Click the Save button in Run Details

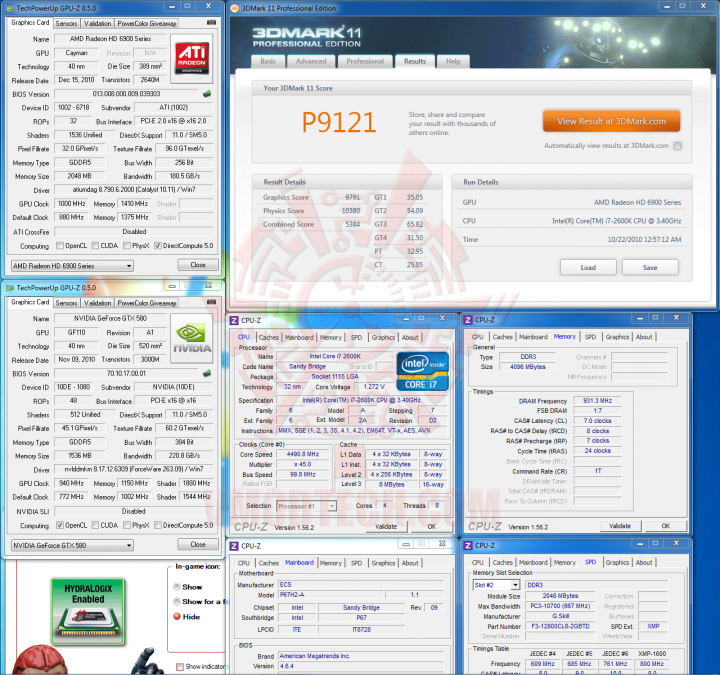[x=650, y=267]
